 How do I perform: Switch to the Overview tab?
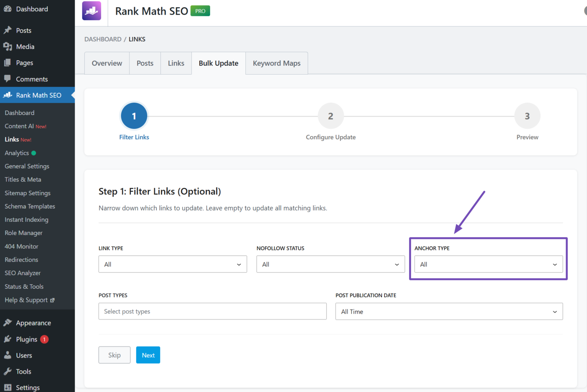coord(106,63)
